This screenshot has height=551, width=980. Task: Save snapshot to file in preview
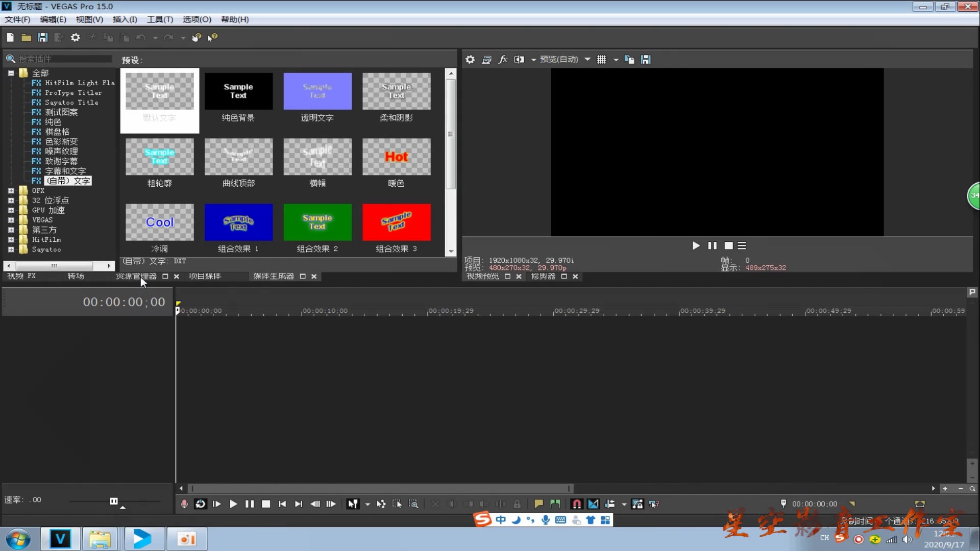[646, 60]
